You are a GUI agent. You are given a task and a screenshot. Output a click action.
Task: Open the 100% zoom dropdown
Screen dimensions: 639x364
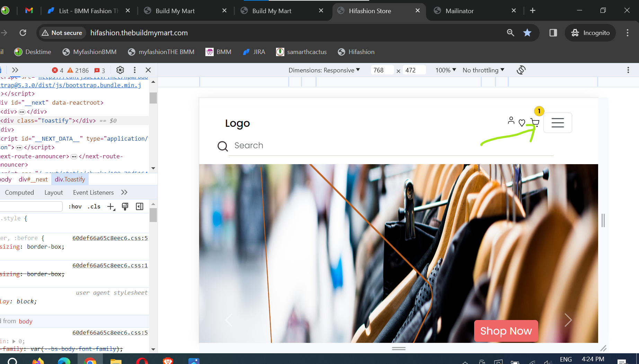pos(446,70)
